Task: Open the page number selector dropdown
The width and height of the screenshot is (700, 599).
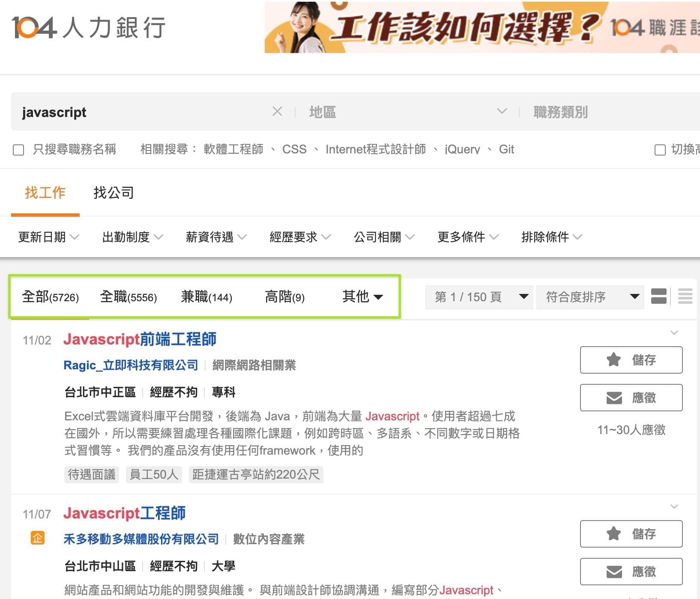Action: click(x=479, y=297)
